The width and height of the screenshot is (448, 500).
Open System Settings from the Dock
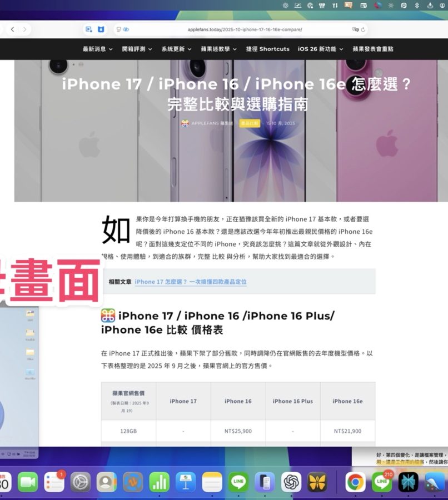tap(80, 482)
